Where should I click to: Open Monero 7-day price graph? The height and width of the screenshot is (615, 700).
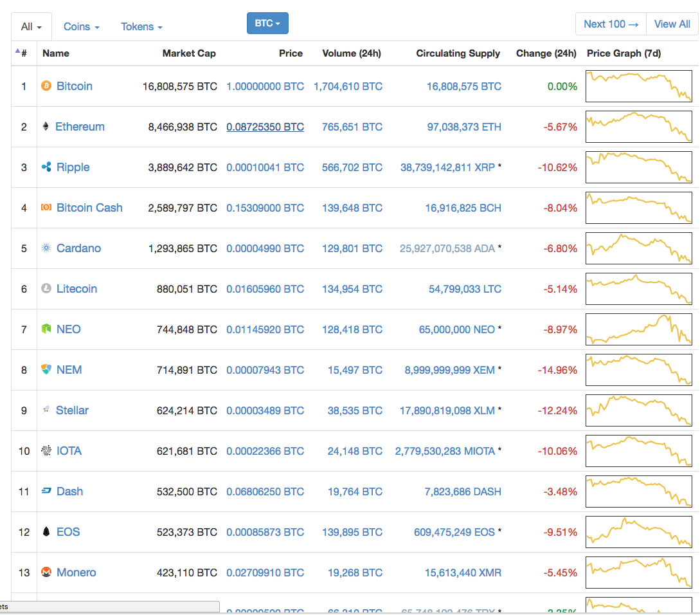[x=639, y=573]
